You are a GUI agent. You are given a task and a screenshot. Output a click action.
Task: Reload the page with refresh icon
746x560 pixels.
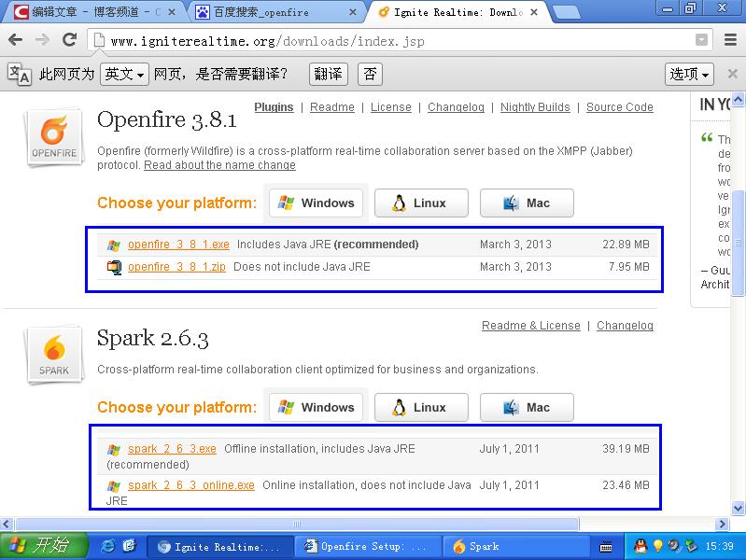pyautogui.click(x=69, y=40)
